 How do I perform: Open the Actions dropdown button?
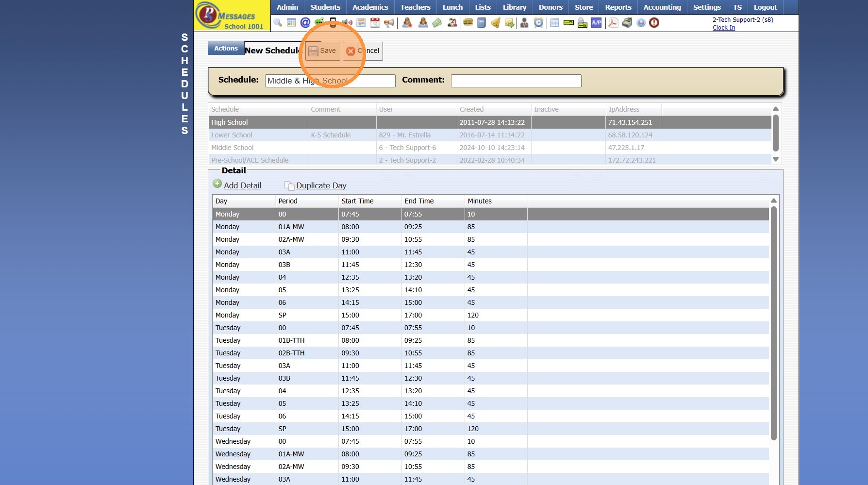click(x=226, y=49)
